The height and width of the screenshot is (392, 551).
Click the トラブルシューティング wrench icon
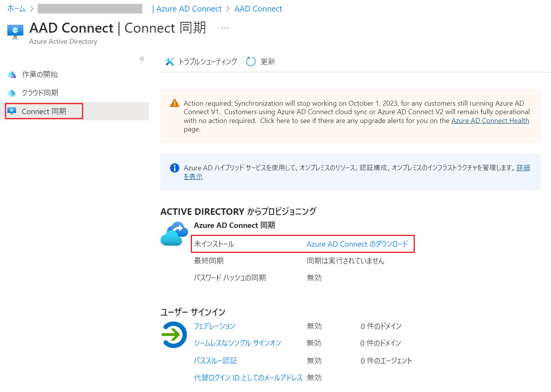click(x=170, y=61)
